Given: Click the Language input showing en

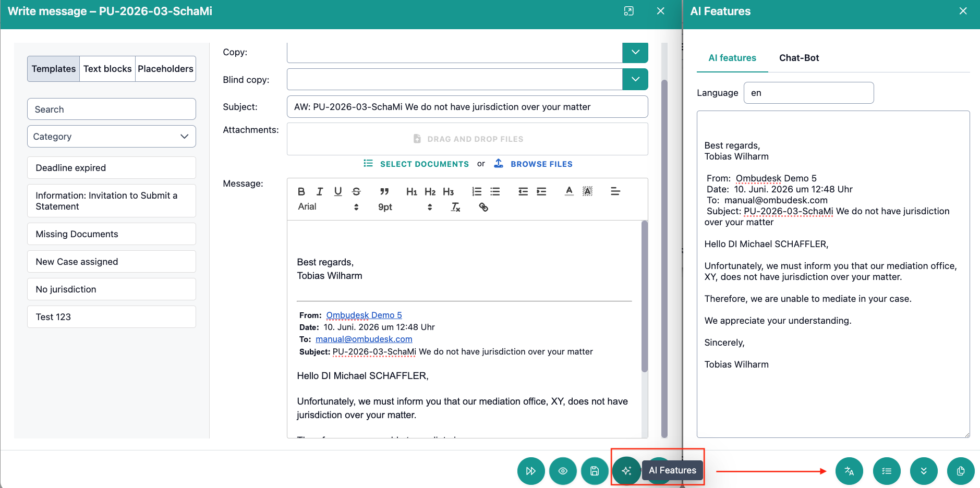Looking at the screenshot, I should point(808,93).
